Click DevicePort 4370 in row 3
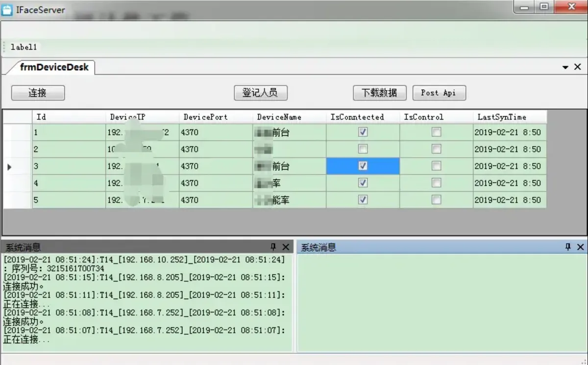Screen dimensions: 588x365 [216, 166]
